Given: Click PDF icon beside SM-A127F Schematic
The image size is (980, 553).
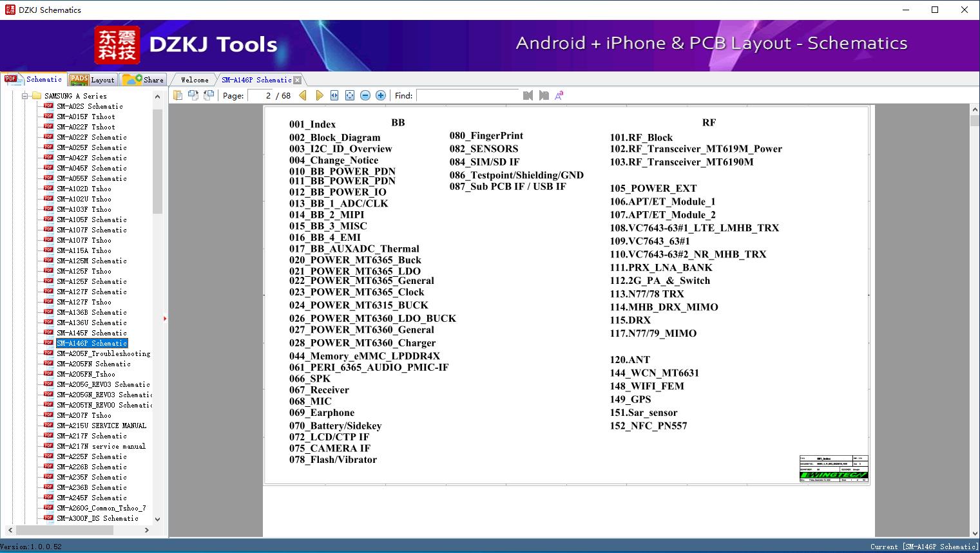Looking at the screenshot, I should click(48, 291).
